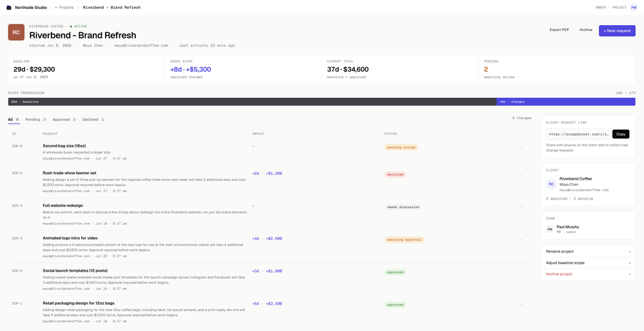Screen dimensions: 644x331
Task: Click the client request URL field
Action: click(579, 134)
